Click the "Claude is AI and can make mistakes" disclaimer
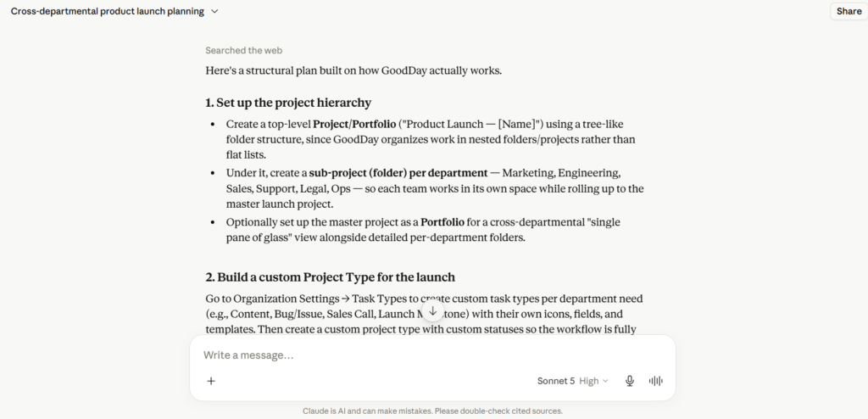Image resolution: width=868 pixels, height=419 pixels. point(432,411)
